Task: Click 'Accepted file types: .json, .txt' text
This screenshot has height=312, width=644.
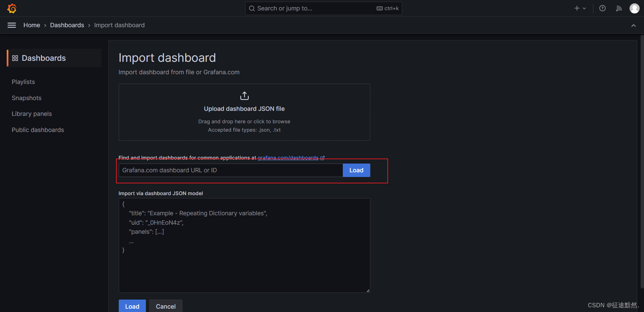Action: [245, 130]
